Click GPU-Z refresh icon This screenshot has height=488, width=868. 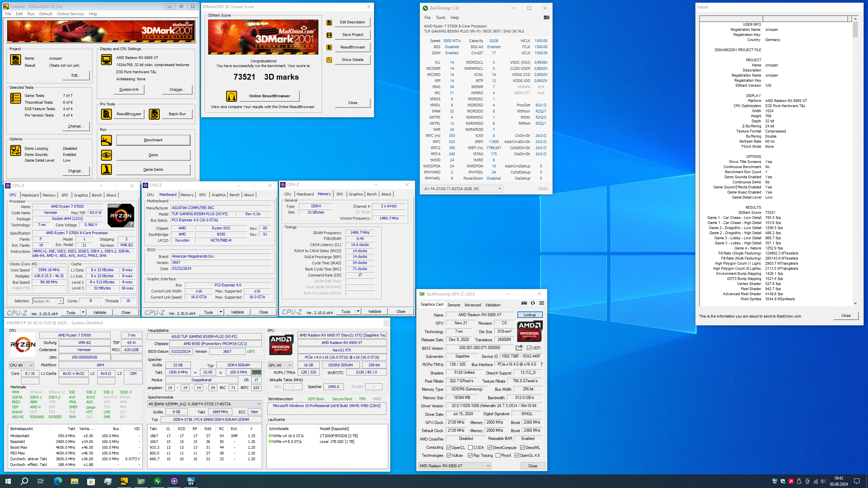click(533, 303)
